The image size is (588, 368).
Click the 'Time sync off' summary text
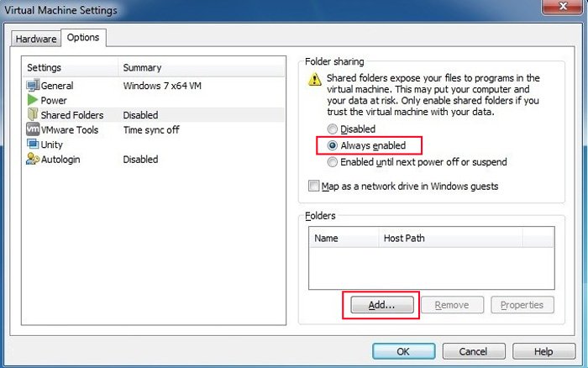pyautogui.click(x=151, y=130)
